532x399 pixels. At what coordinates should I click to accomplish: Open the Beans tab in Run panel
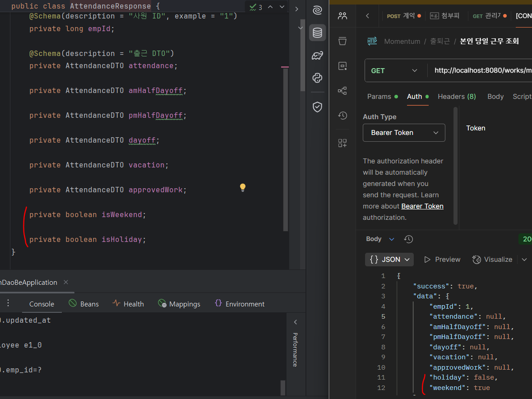(83, 304)
